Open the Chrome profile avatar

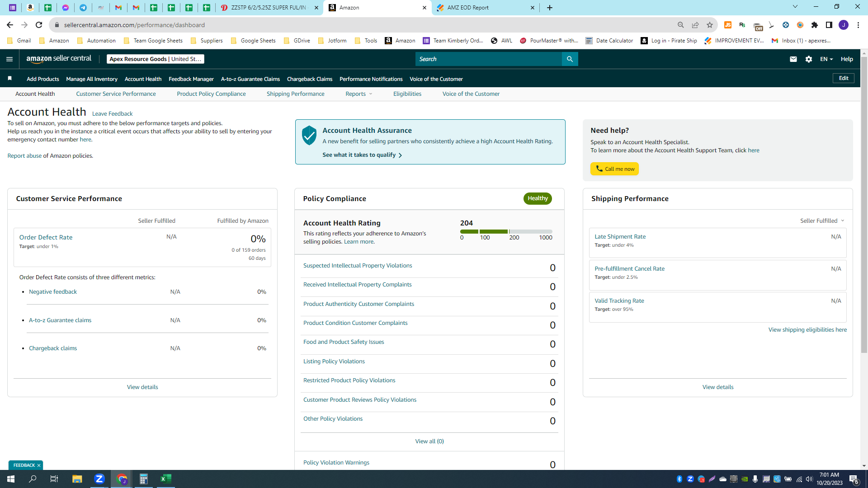(x=844, y=25)
